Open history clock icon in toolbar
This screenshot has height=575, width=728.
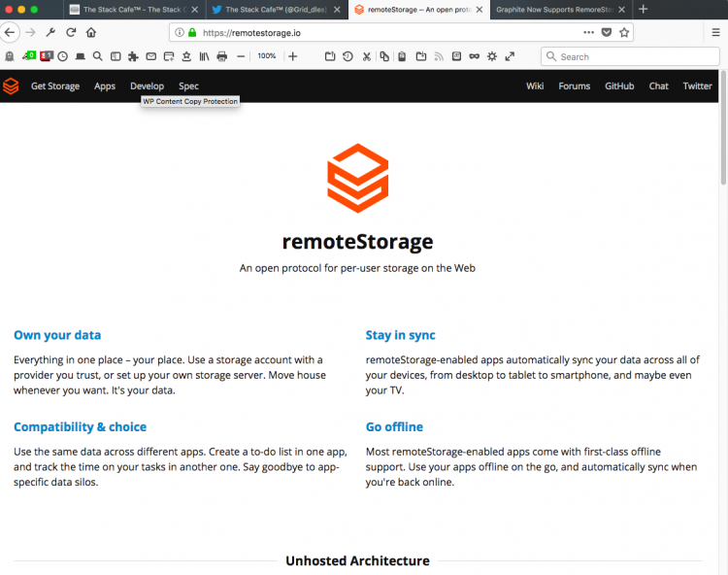tap(63, 56)
